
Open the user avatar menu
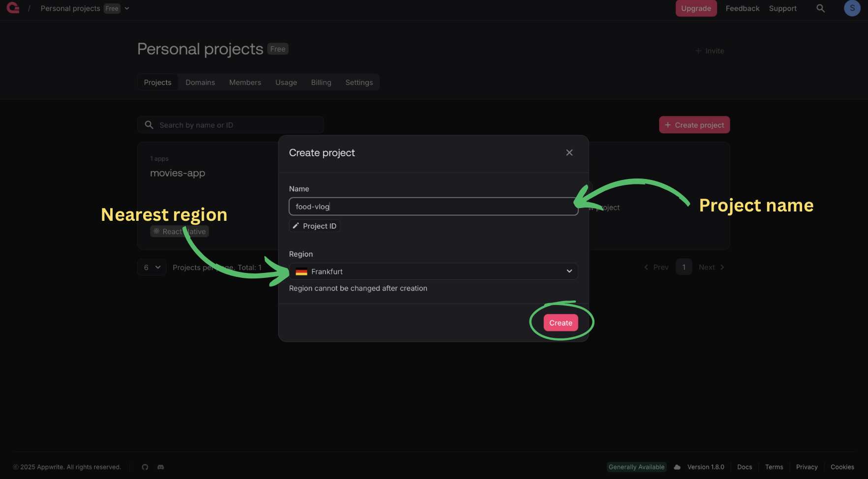click(852, 8)
